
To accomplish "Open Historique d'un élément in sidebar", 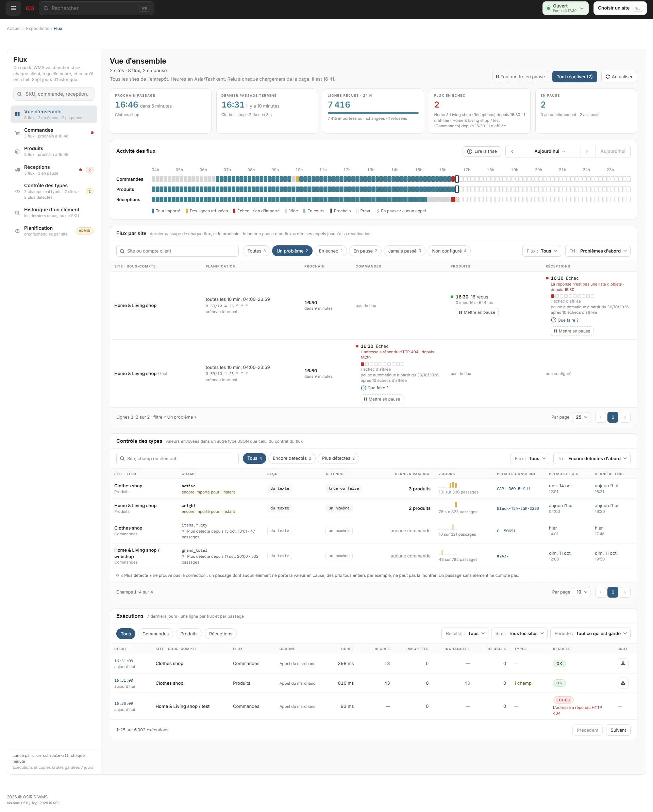I will point(54,212).
